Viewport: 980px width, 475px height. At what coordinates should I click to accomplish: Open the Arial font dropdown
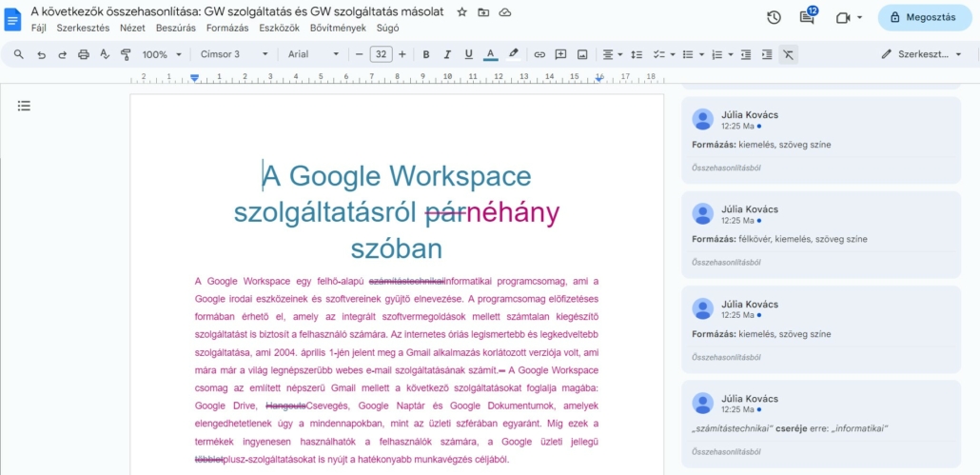[313, 54]
